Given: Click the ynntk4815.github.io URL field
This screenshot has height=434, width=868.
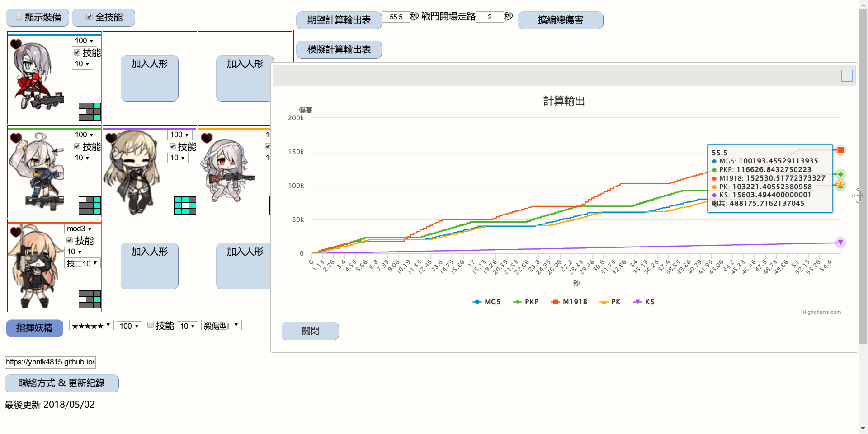Looking at the screenshot, I should pyautogui.click(x=50, y=362).
